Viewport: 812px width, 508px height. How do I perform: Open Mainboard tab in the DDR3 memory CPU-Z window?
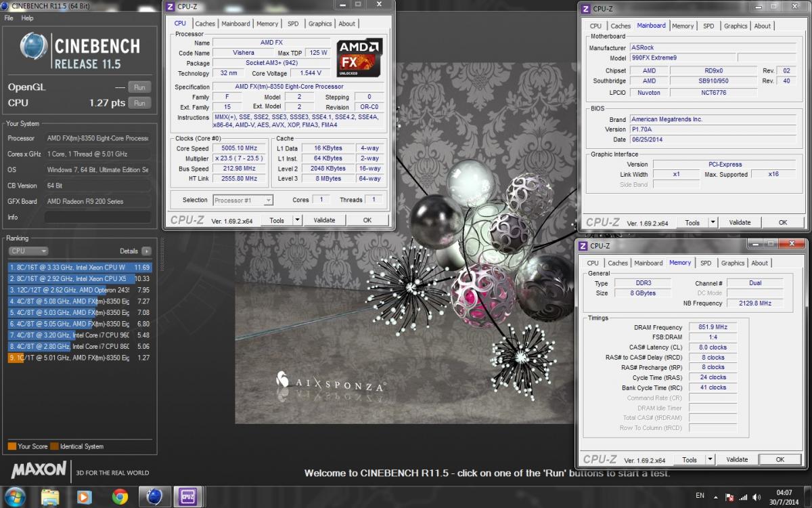tap(649, 263)
